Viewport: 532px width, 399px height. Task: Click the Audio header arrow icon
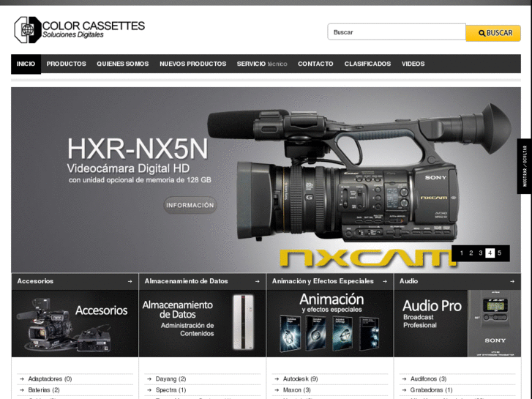click(x=512, y=282)
